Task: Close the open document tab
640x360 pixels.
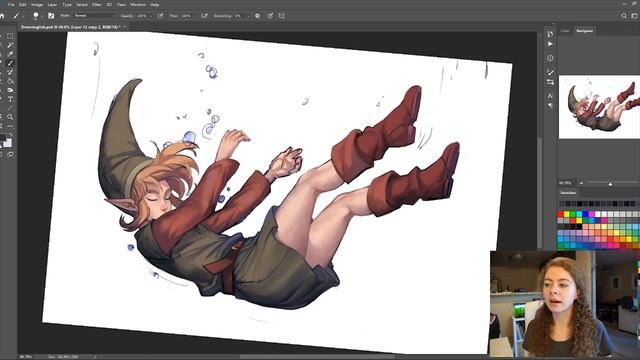Action: tap(124, 27)
